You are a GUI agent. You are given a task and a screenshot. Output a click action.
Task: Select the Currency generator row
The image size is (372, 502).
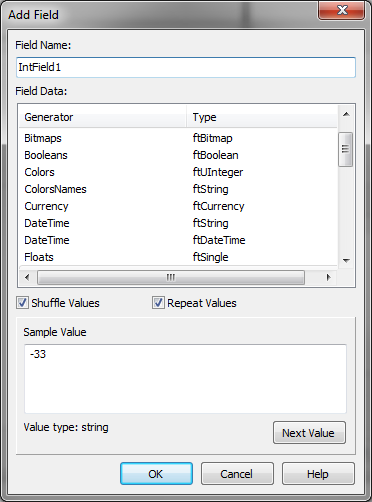click(178, 206)
